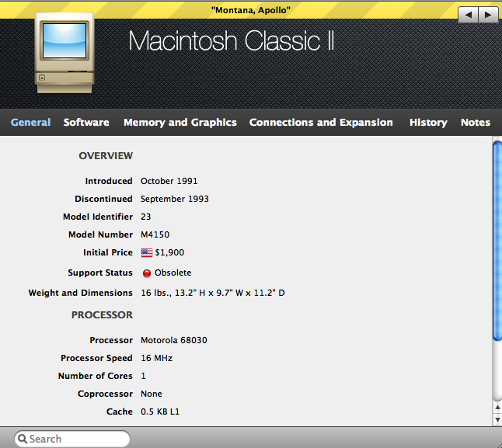Switch to the Software tab
The image size is (502, 448).
coord(86,122)
